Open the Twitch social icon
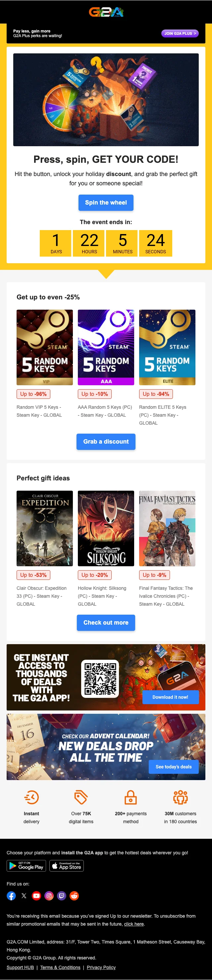The image size is (212, 980). [x=62, y=895]
